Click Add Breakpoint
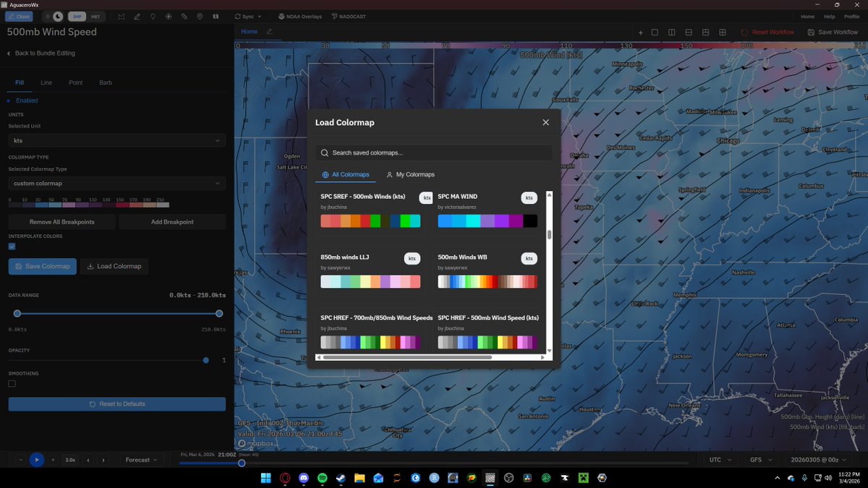 [172, 222]
